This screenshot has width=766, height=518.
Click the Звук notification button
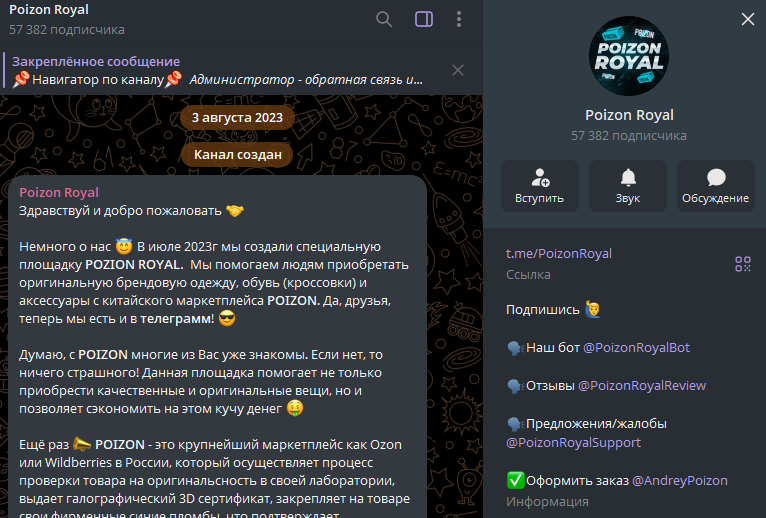click(x=628, y=186)
